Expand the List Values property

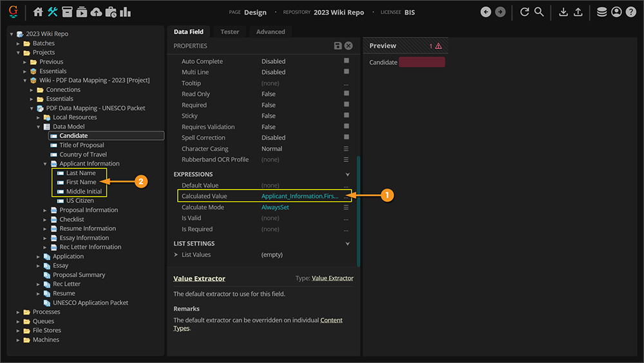coord(176,255)
